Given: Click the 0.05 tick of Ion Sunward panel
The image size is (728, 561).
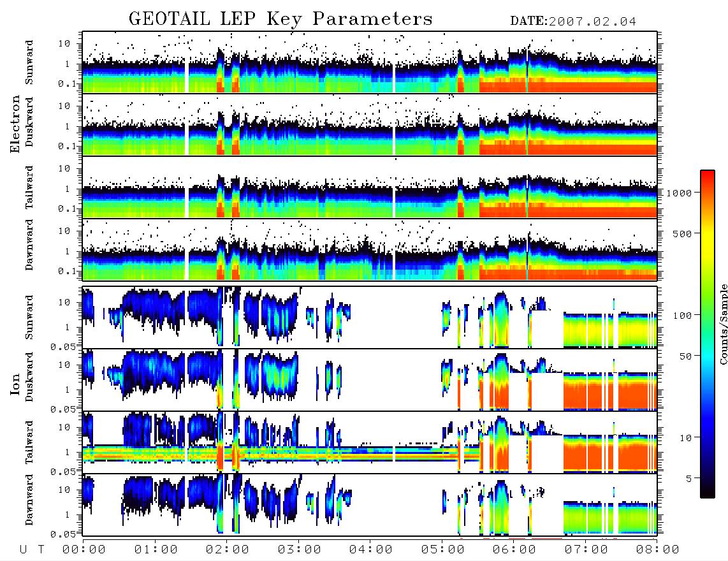Looking at the screenshot, I should pos(64,347).
